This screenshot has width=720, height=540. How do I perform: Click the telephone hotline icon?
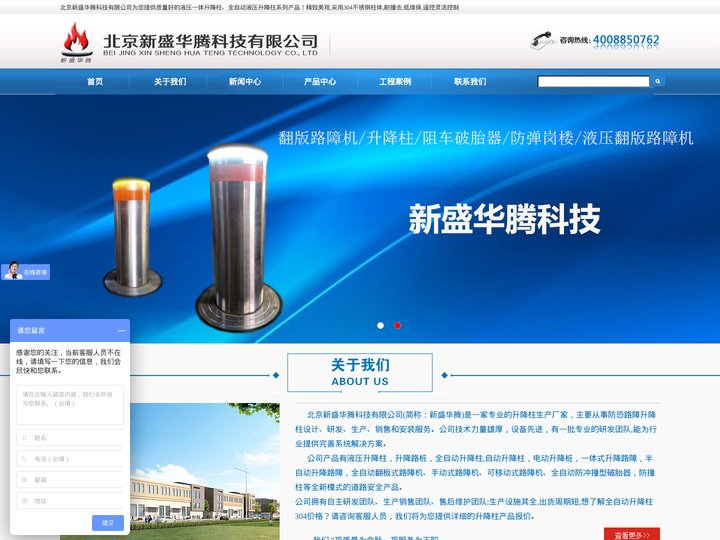(542, 40)
